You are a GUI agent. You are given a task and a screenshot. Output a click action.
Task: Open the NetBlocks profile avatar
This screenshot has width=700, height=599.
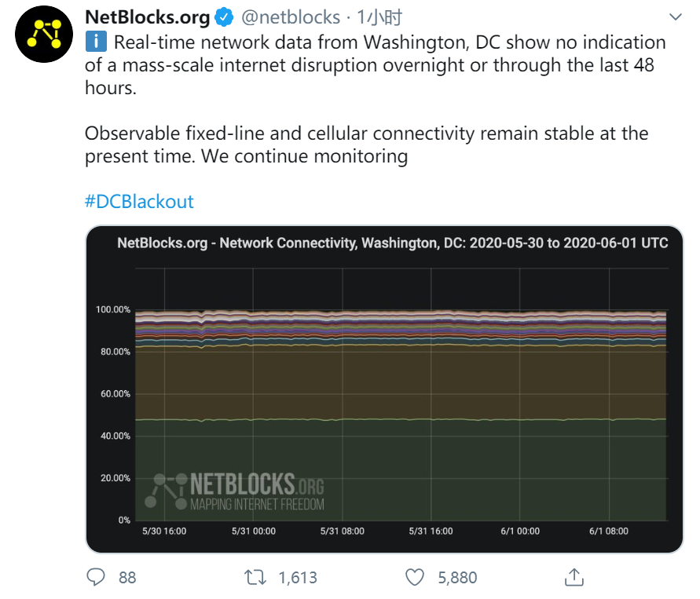point(44,34)
